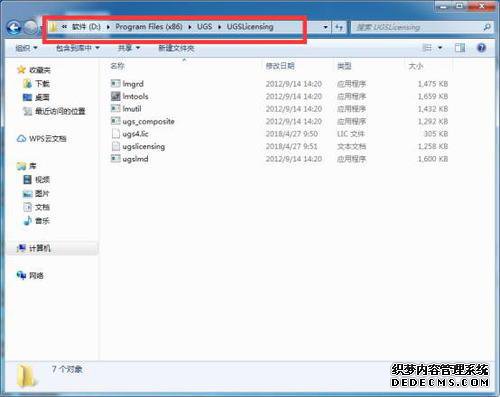Click the ugslmd file name
The width and height of the screenshot is (500, 397).
135,159
